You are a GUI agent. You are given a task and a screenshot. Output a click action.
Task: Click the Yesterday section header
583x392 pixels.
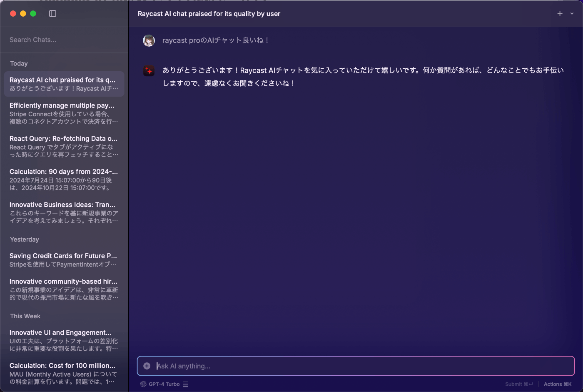coord(25,240)
